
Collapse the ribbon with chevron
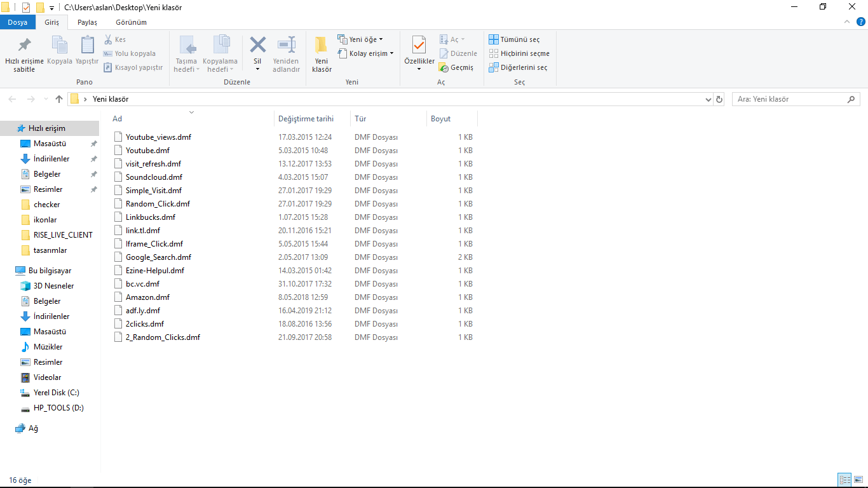click(x=846, y=22)
